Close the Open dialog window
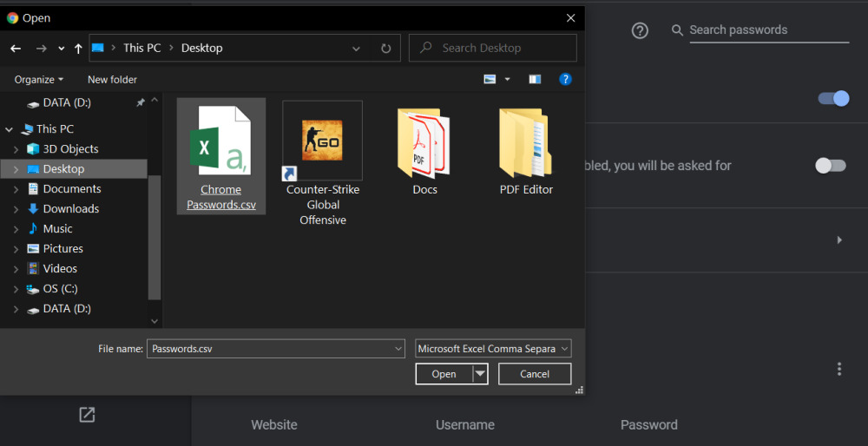Screen dimensions: 868x446 point(571,18)
